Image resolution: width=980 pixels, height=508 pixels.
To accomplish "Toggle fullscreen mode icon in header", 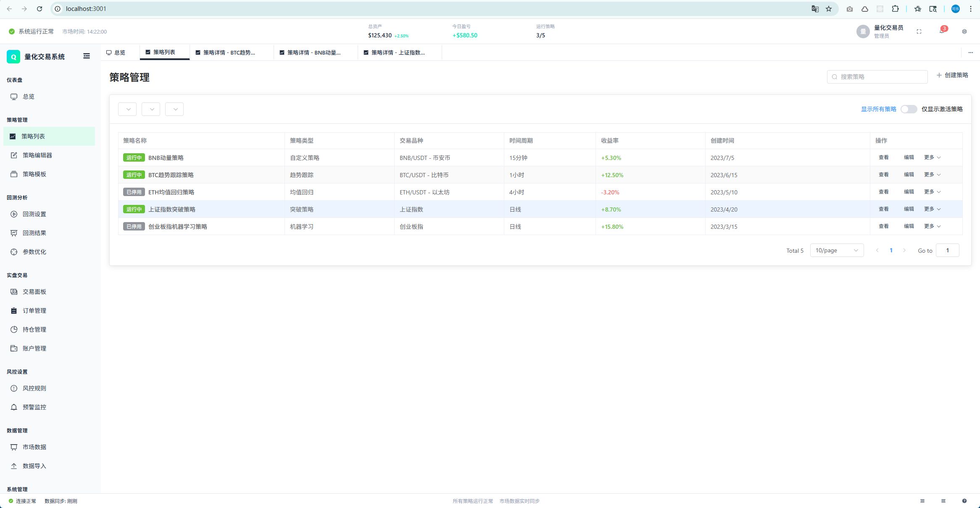I will pyautogui.click(x=919, y=31).
